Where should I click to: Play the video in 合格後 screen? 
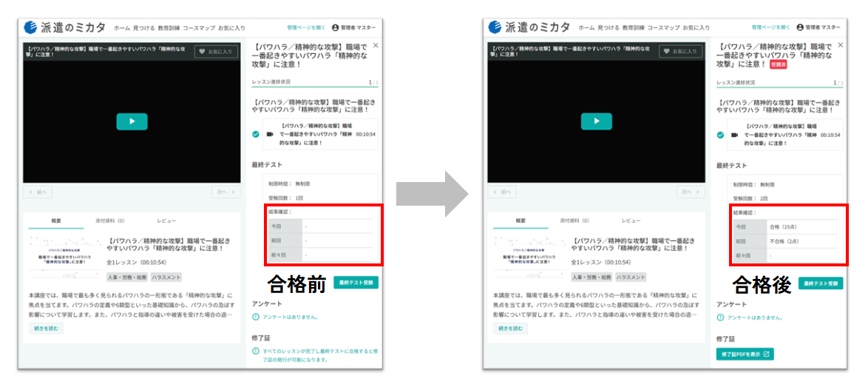coord(596,121)
